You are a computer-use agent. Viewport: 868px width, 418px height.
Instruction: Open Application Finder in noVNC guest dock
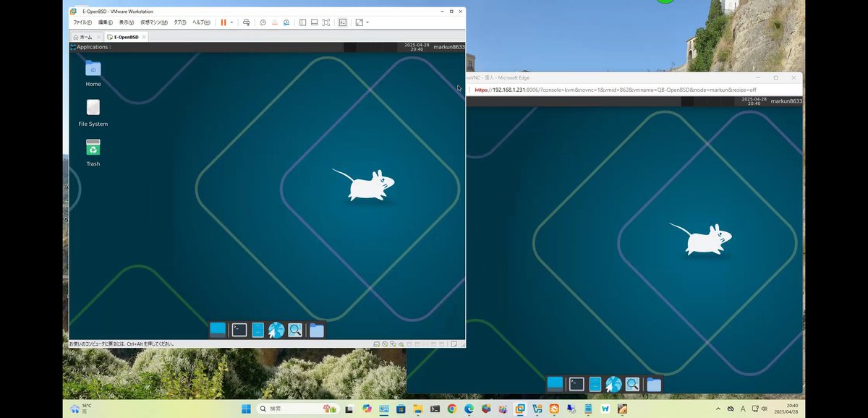pyautogui.click(x=633, y=384)
